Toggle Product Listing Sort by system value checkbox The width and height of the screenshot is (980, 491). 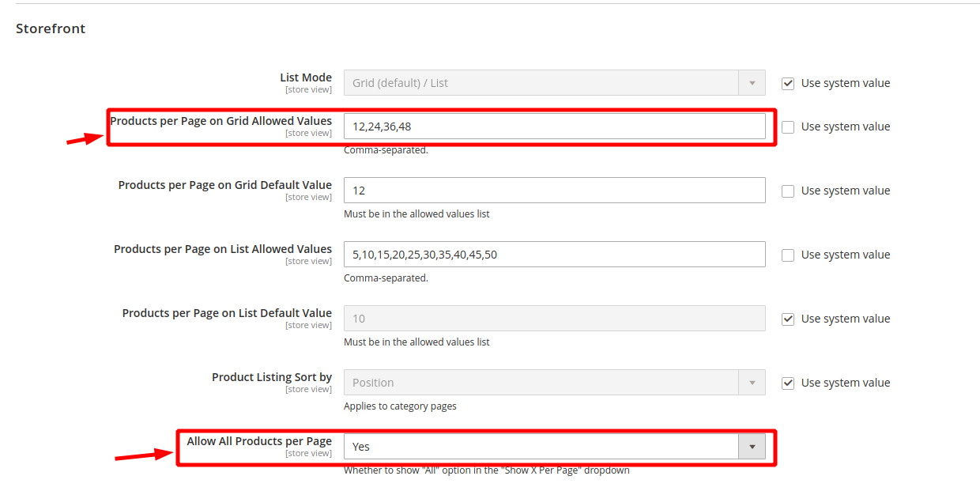coord(788,383)
